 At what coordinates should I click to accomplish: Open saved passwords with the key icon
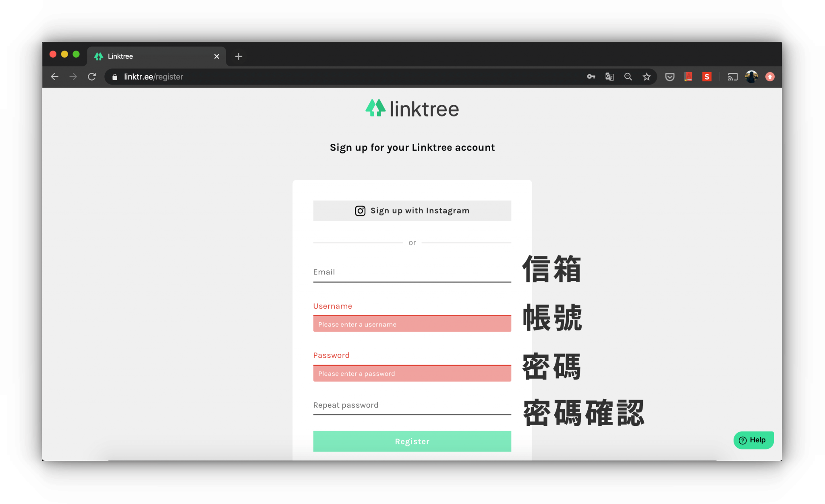click(x=591, y=77)
